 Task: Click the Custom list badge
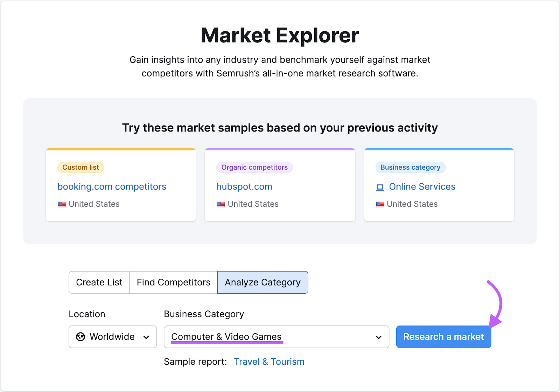click(x=80, y=167)
